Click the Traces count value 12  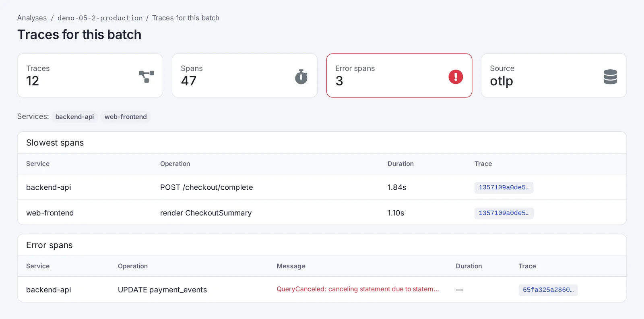click(33, 81)
